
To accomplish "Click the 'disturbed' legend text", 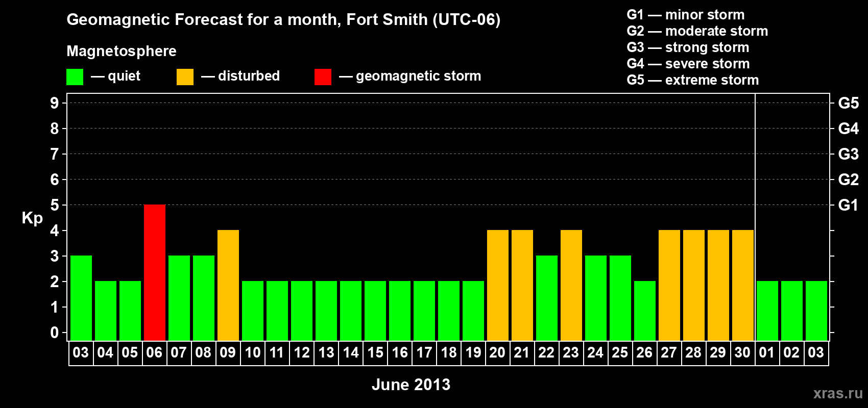I will (x=249, y=76).
